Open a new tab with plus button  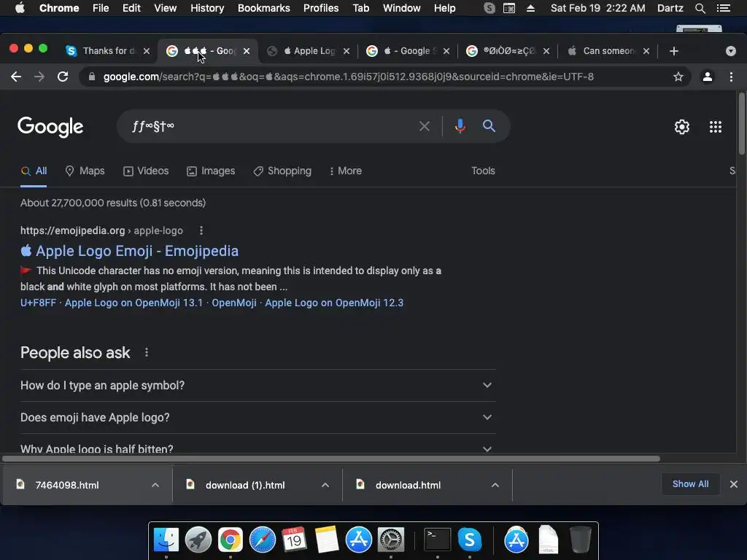tap(673, 51)
